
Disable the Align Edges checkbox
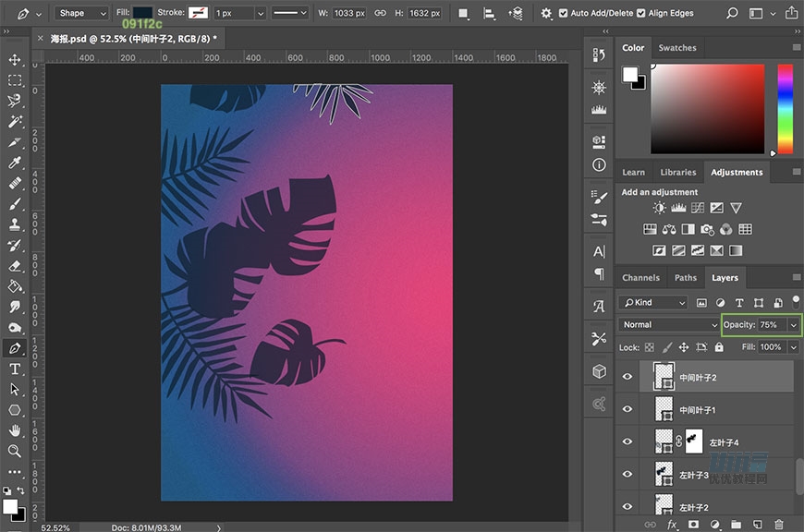pyautogui.click(x=640, y=14)
